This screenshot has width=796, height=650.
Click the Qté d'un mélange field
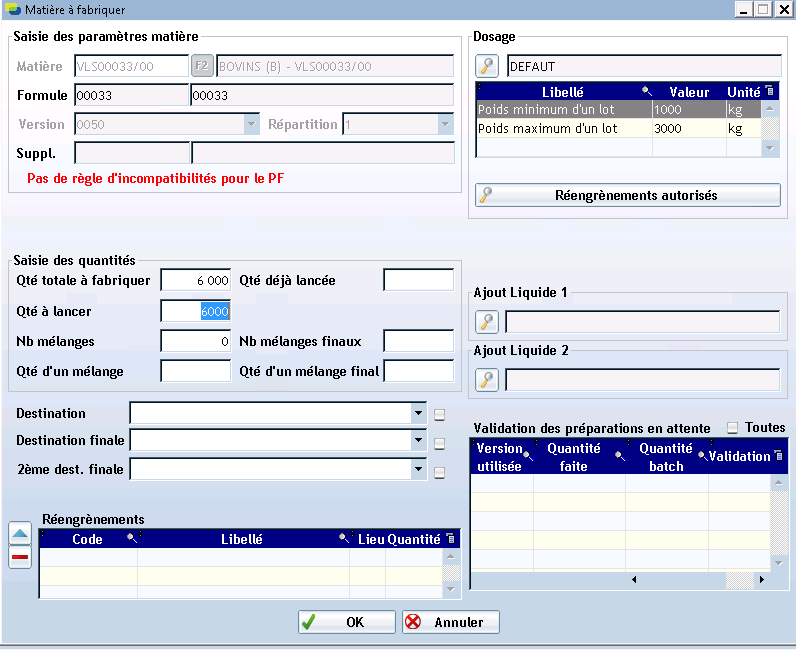pos(196,371)
